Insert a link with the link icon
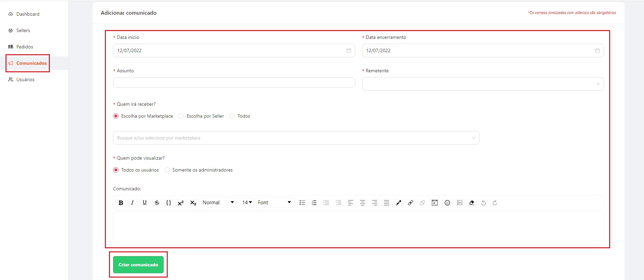Screen dimensions: 644x280 410,203
